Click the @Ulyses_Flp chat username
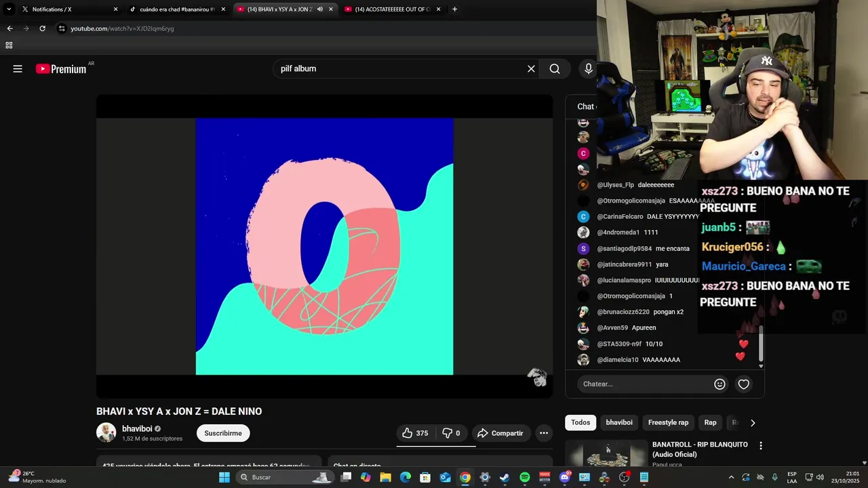Screen dimensions: 868x488 [615, 185]
